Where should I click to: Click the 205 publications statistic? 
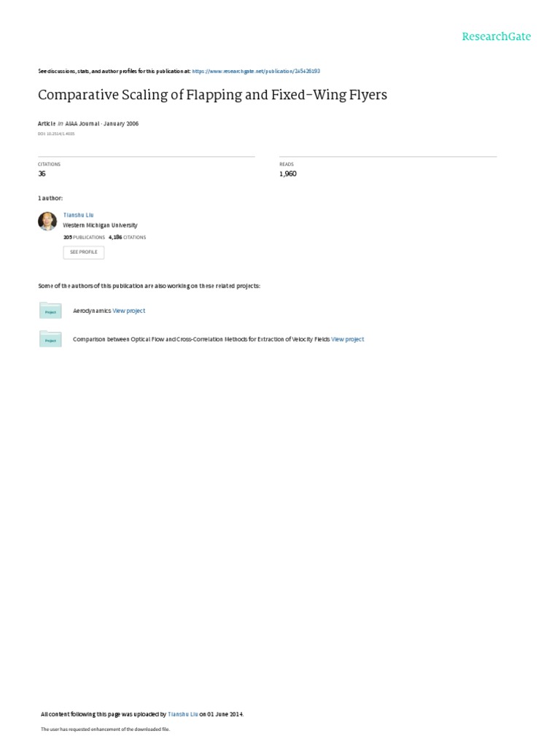(x=85, y=237)
